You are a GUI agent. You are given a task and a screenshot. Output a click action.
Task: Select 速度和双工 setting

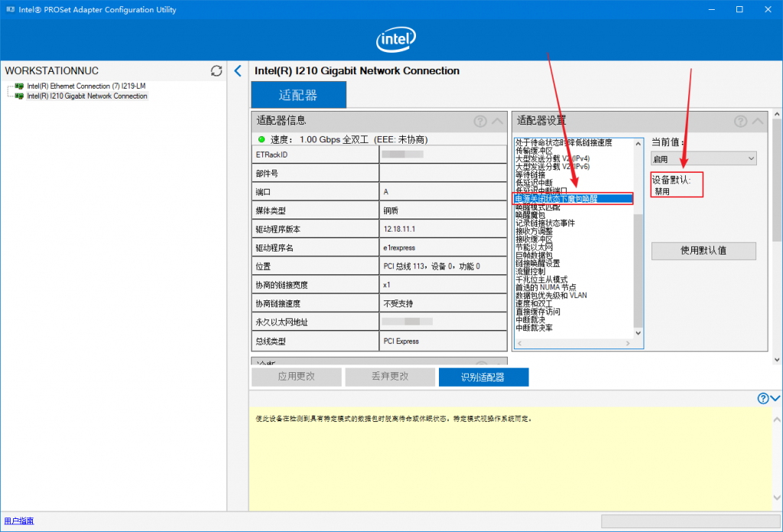coord(534,303)
